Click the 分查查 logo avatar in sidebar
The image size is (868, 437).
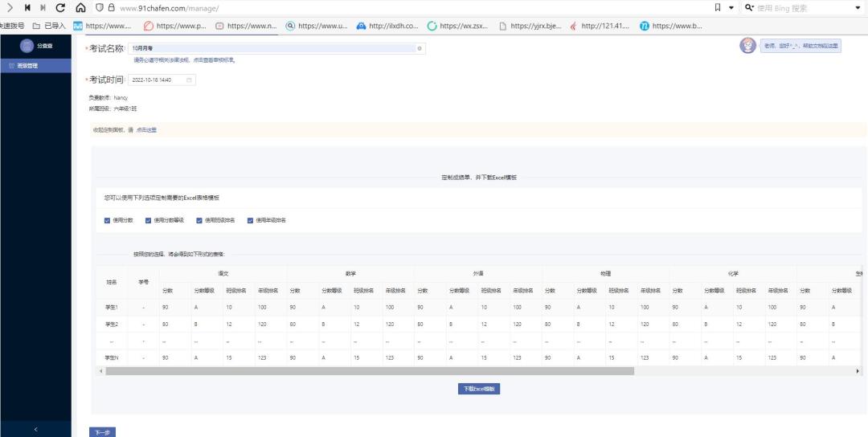point(27,46)
